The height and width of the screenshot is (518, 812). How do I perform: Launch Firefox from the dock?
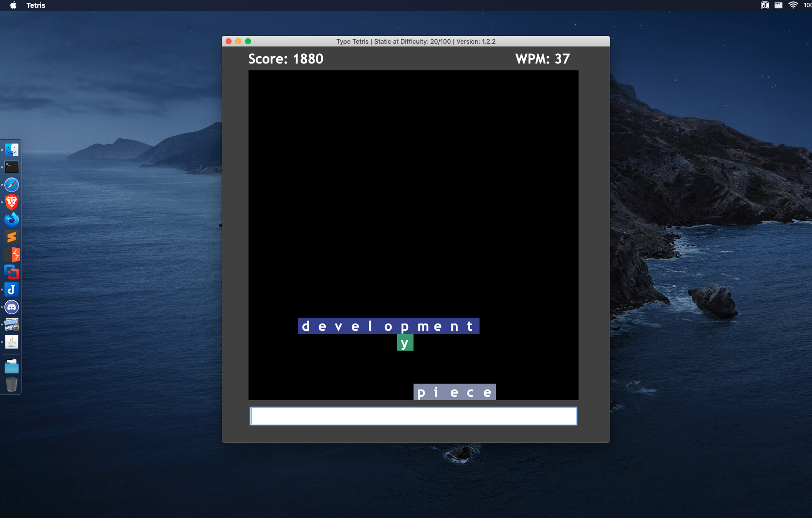(x=12, y=219)
